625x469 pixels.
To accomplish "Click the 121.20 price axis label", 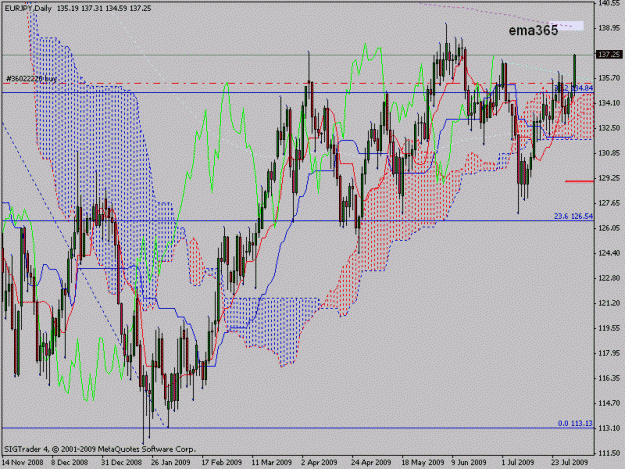I will (609, 303).
